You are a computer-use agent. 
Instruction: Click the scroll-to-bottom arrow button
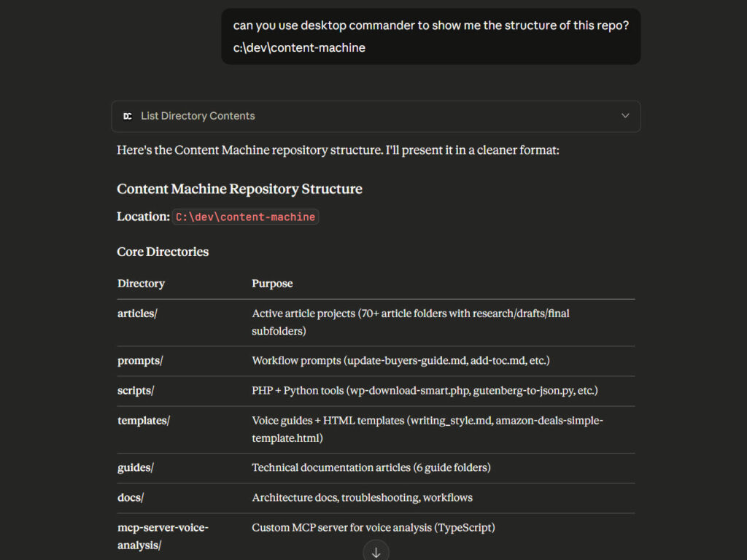coord(376,552)
